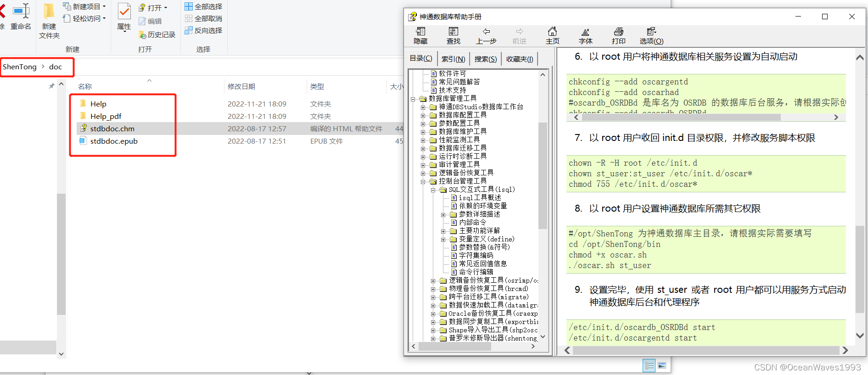
Task: Expand the 参数详细描述 node
Action: 443,214
